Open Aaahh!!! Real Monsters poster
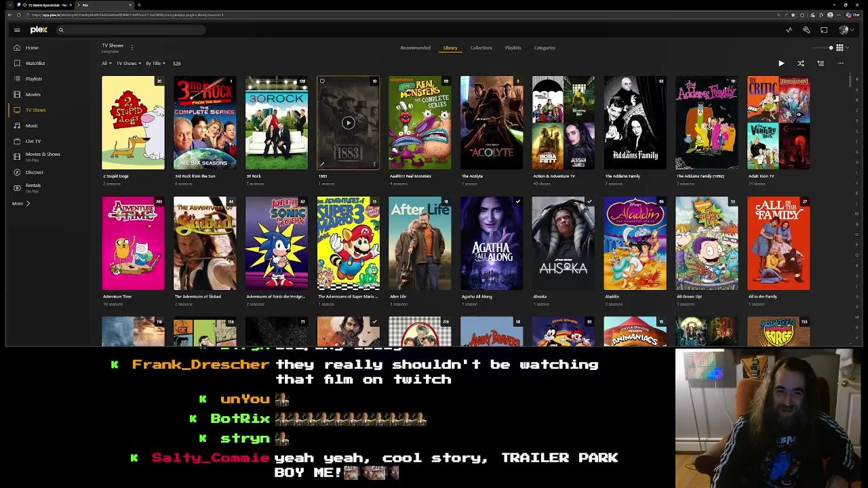This screenshot has width=868, height=488. (420, 123)
